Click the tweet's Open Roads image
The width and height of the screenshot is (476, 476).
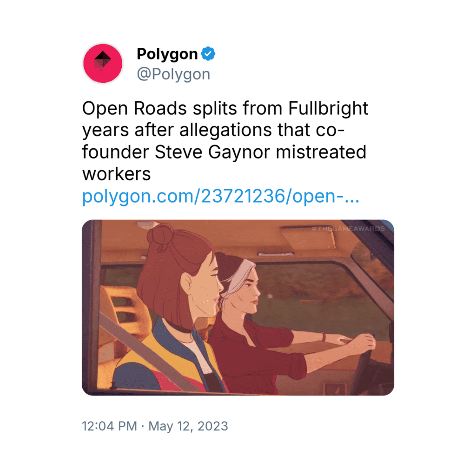pos(238,307)
